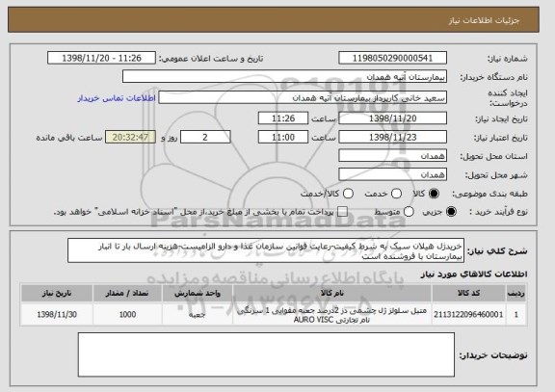Click the جزئیات اطلاعات نیاز header title
Image resolution: width=555 pixels, height=392 pixels.
click(484, 20)
